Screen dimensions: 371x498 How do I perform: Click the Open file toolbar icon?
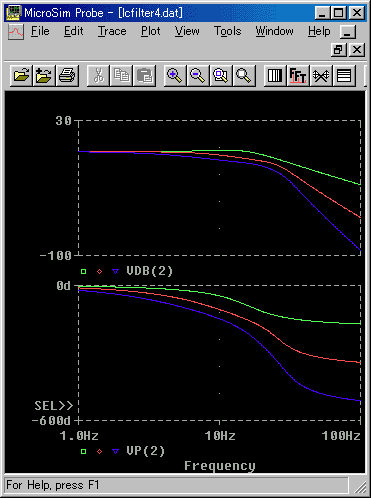pyautogui.click(x=22, y=76)
